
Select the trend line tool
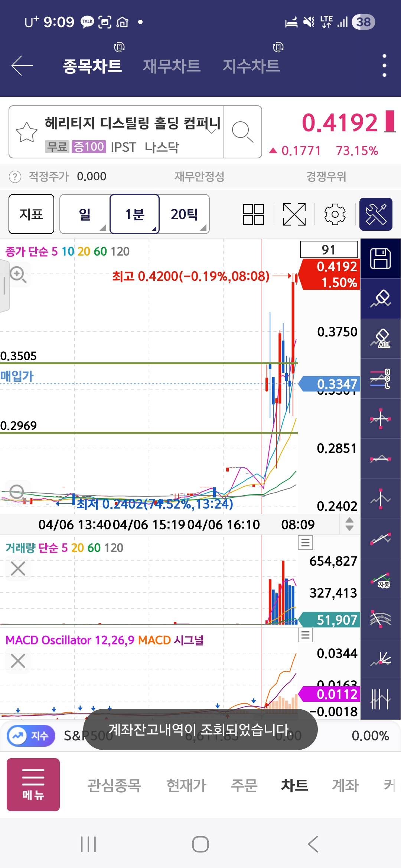point(381,539)
